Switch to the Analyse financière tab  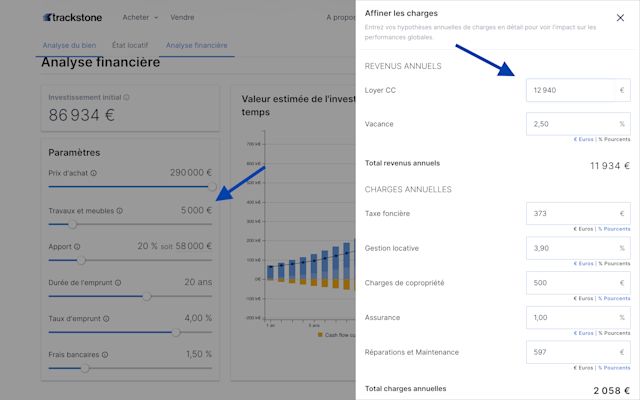pyautogui.click(x=196, y=45)
